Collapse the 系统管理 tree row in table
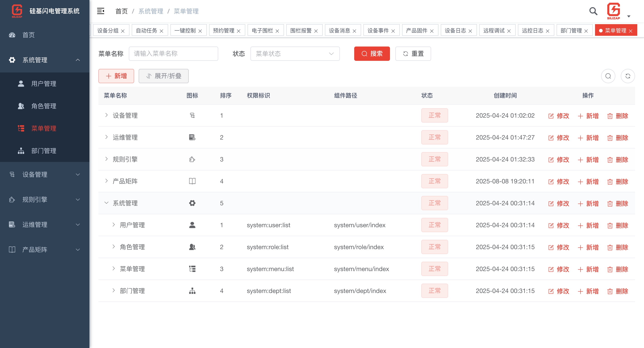Viewport: 644px width, 348px height. pyautogui.click(x=106, y=203)
